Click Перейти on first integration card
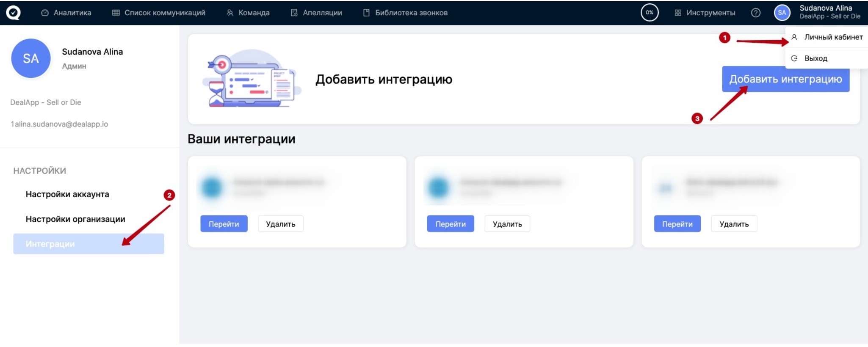 pyautogui.click(x=224, y=224)
